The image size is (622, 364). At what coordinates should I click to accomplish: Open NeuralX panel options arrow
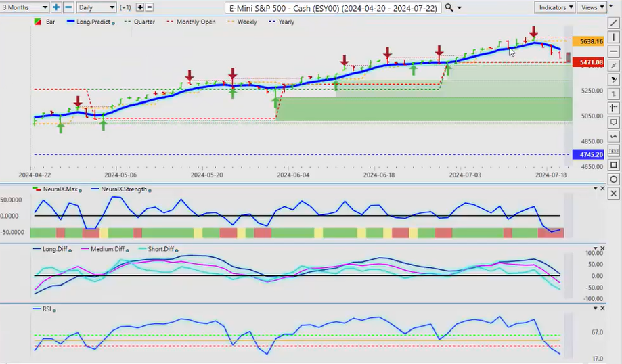[x=595, y=188]
